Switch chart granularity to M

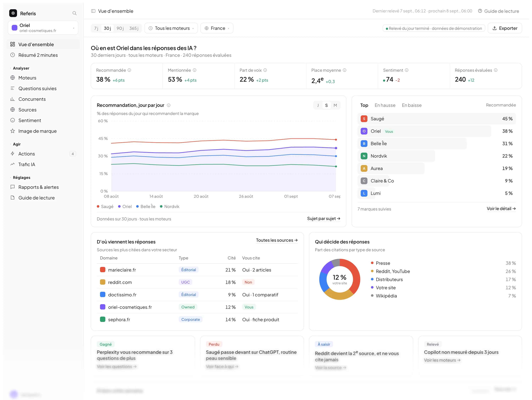click(335, 105)
